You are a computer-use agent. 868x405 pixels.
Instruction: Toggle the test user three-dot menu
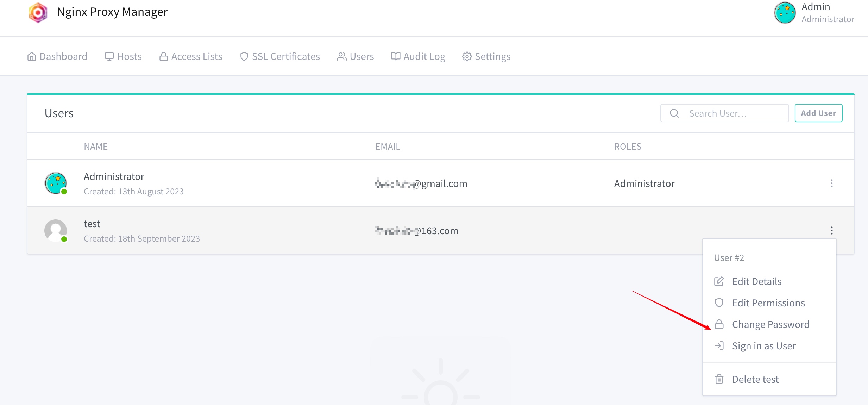832,231
